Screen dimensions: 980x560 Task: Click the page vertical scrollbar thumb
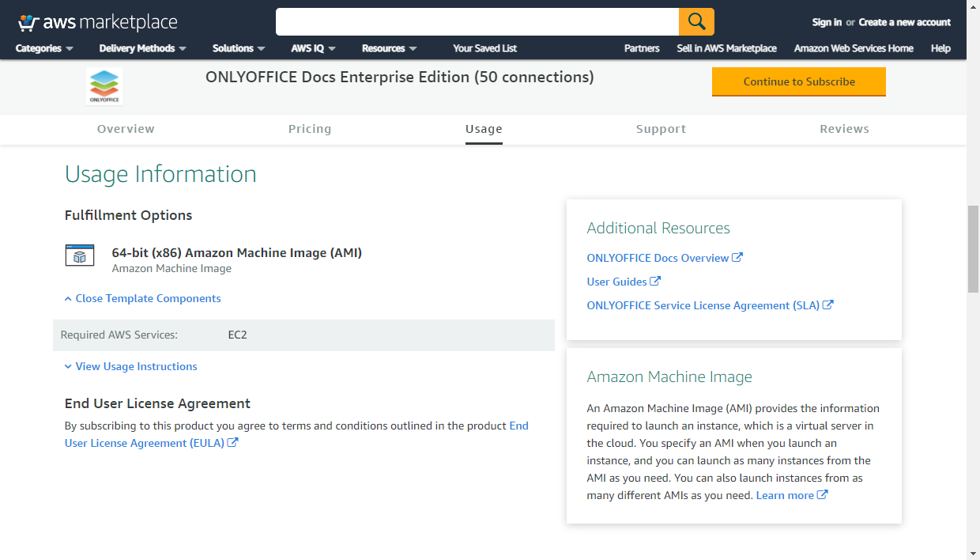coord(973,249)
